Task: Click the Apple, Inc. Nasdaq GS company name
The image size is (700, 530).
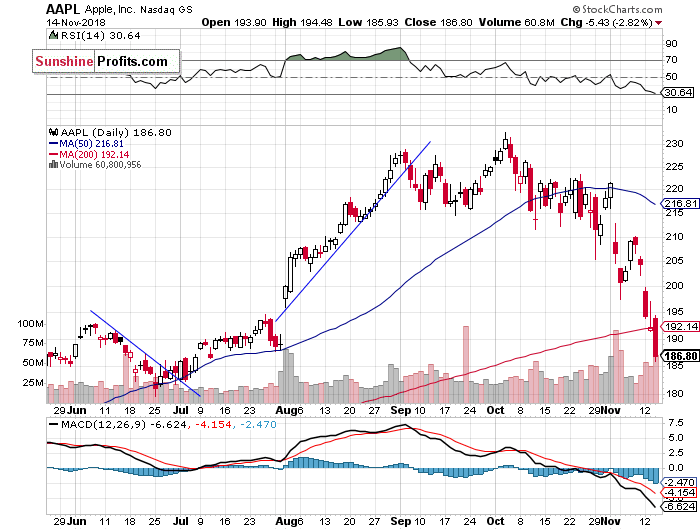Action: 138,9
